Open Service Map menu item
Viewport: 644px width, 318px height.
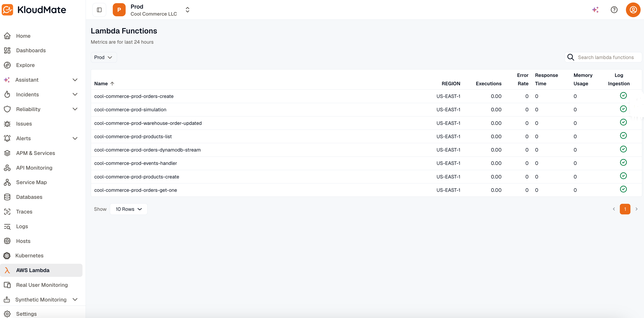point(31,182)
